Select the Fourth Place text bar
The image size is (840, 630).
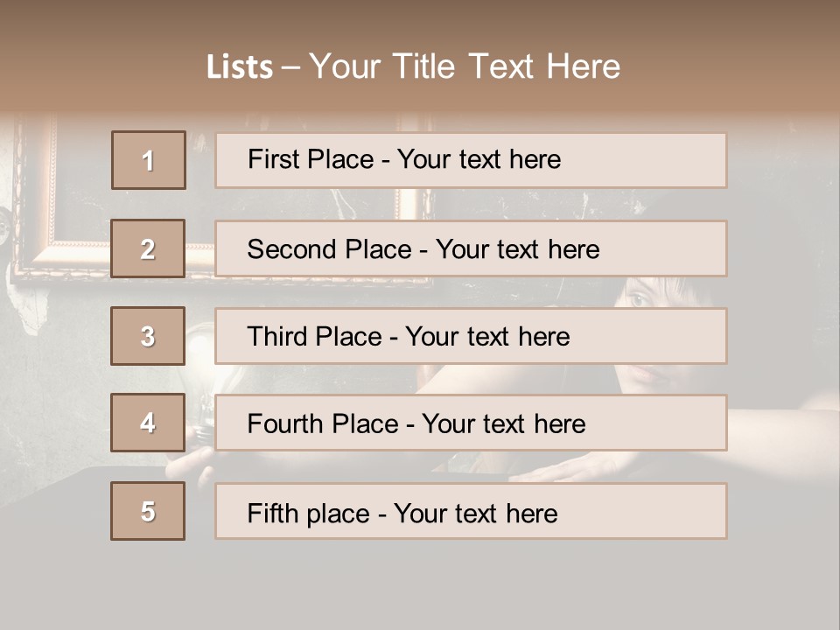pyautogui.click(x=471, y=423)
